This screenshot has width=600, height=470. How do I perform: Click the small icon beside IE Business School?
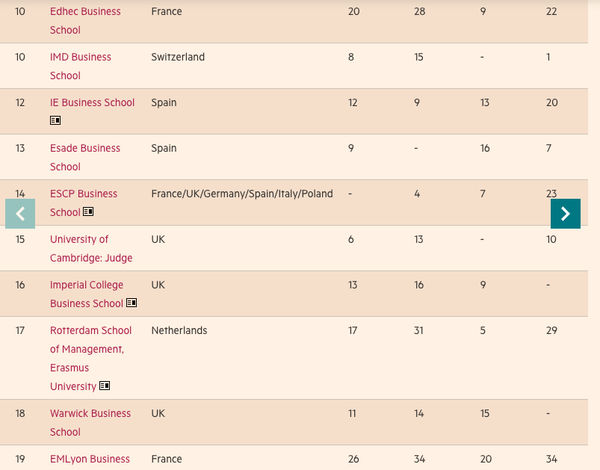pyautogui.click(x=56, y=120)
